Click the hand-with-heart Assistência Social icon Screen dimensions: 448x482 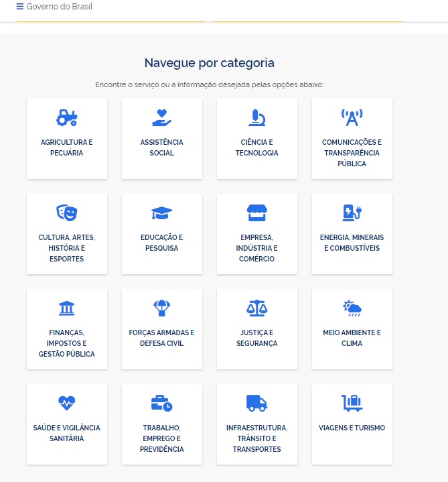162,118
